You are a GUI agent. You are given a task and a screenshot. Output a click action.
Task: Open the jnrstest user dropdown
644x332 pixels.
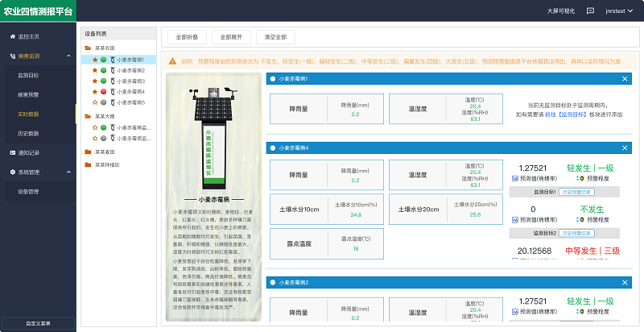[x=618, y=11]
